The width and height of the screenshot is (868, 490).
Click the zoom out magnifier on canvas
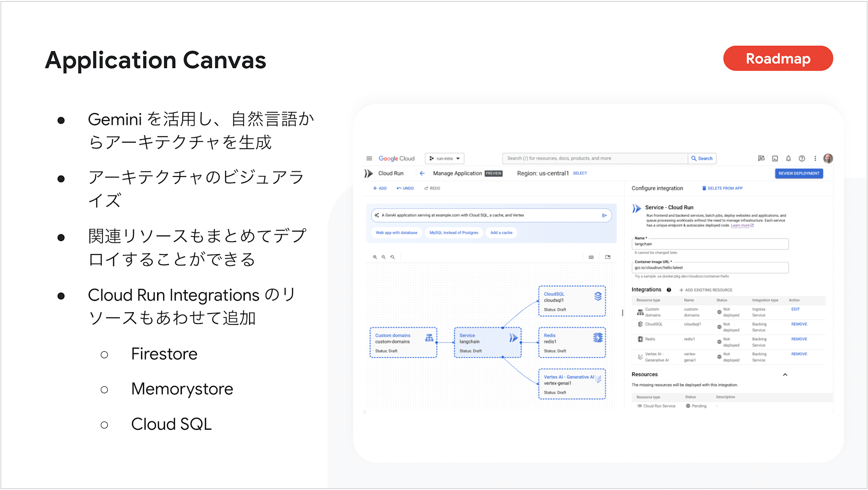coord(384,257)
